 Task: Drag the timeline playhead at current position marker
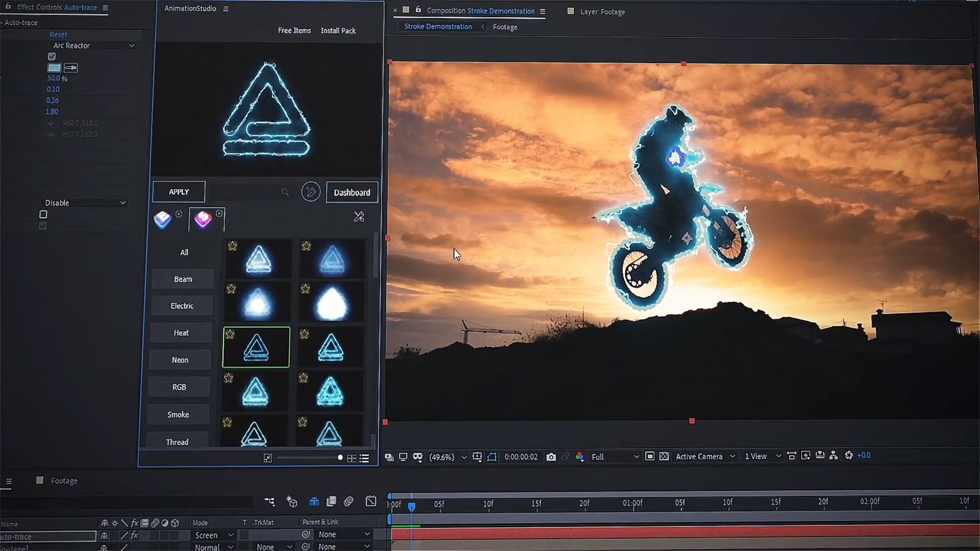point(411,504)
